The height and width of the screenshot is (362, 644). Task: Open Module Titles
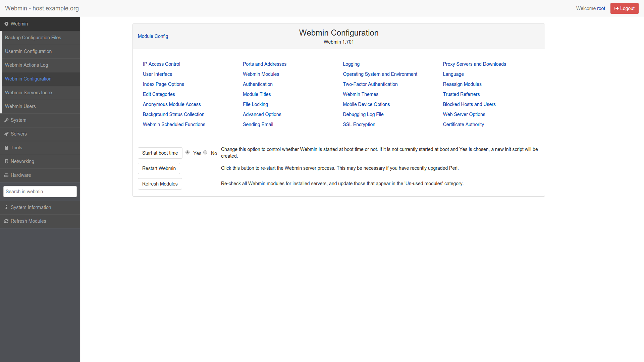[257, 94]
